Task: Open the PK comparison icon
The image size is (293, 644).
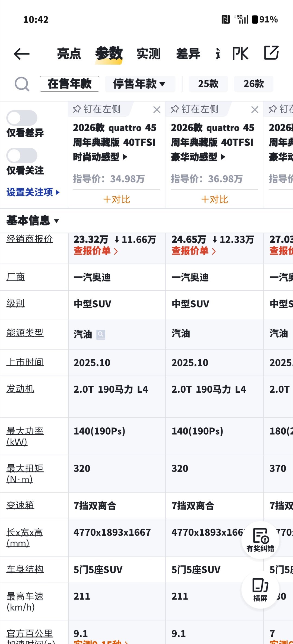Action: point(240,53)
